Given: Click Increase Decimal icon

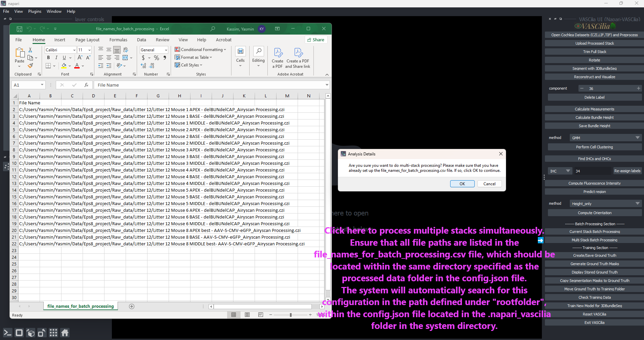Looking at the screenshot, I should 143,66.
